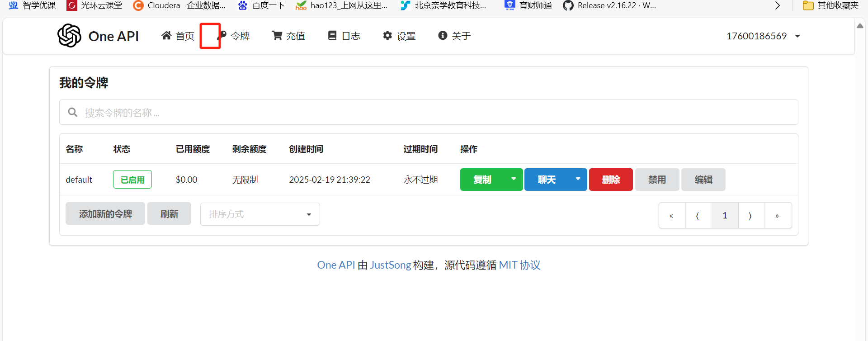Click the book icon for 日志
868x341 pixels.
332,35
